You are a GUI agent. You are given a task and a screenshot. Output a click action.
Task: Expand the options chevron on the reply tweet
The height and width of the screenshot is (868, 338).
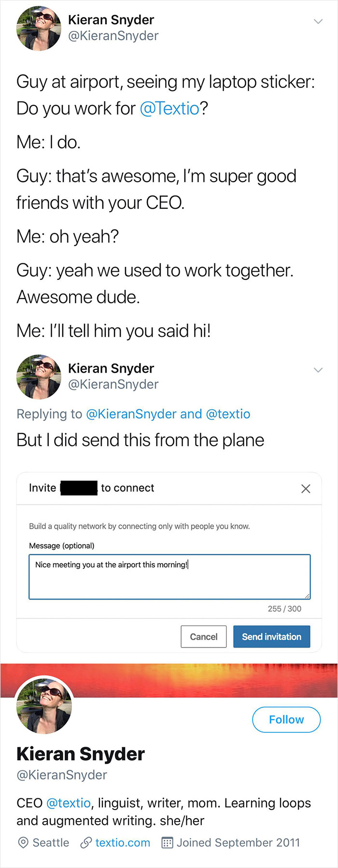coord(318,370)
